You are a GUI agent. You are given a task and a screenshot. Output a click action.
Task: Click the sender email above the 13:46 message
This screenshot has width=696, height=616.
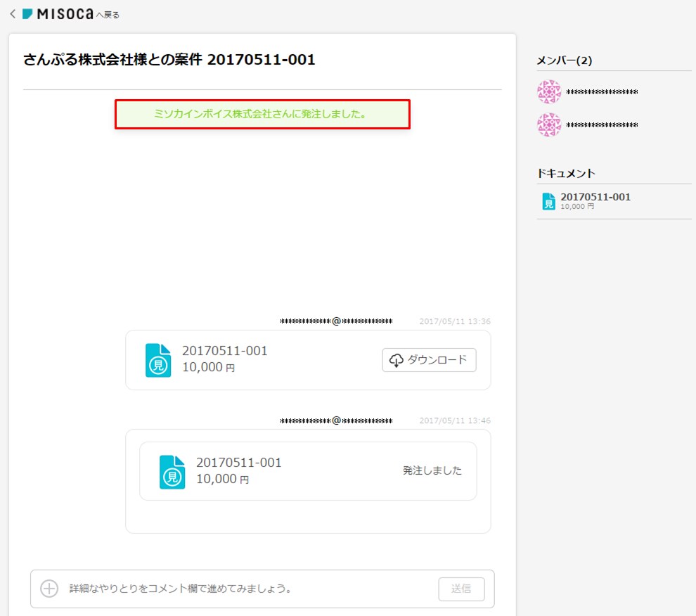[x=336, y=420]
